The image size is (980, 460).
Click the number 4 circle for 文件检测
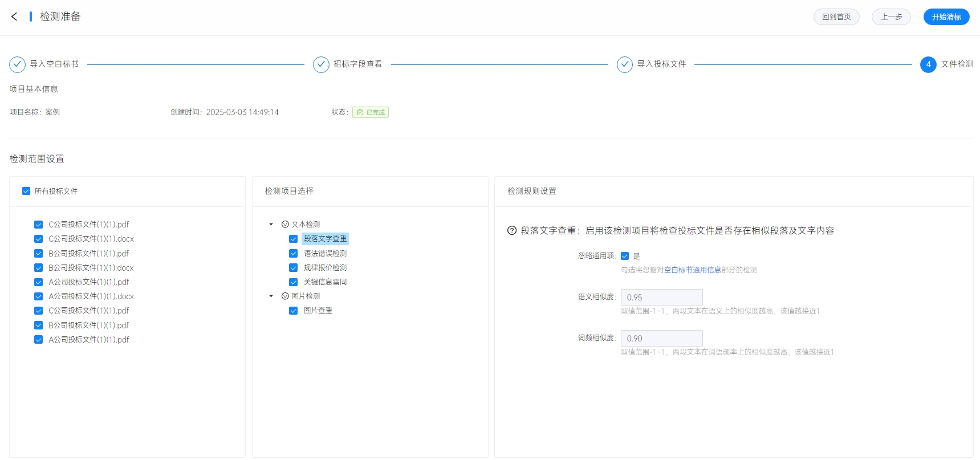click(x=928, y=64)
